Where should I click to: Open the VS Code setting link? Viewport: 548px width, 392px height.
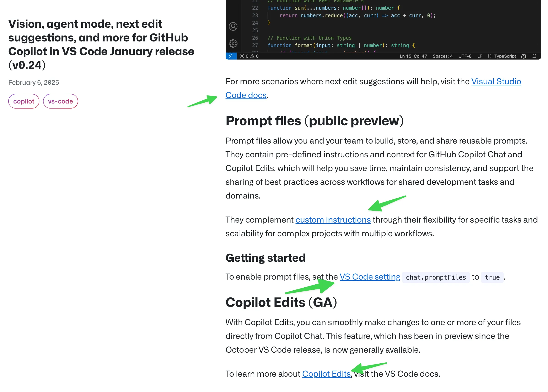370,277
